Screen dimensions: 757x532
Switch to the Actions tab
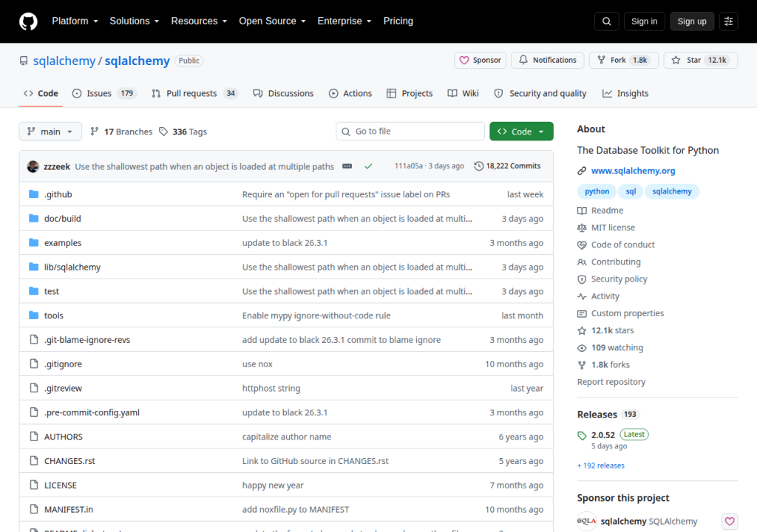pyautogui.click(x=350, y=93)
